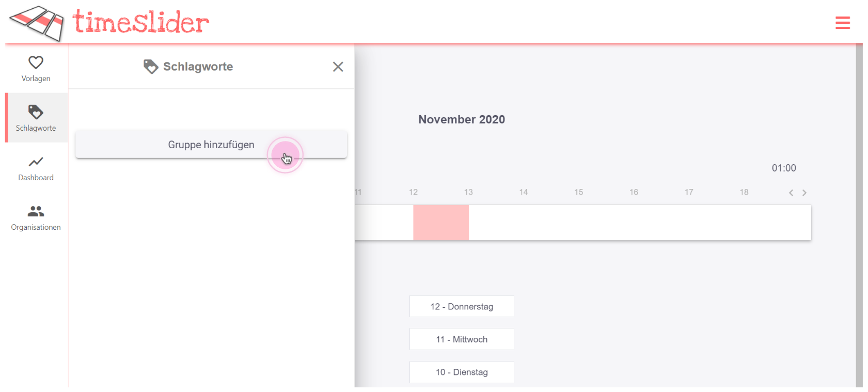Click the tag icon beside Schlagworte heading
The height and width of the screenshot is (392, 868).
150,67
